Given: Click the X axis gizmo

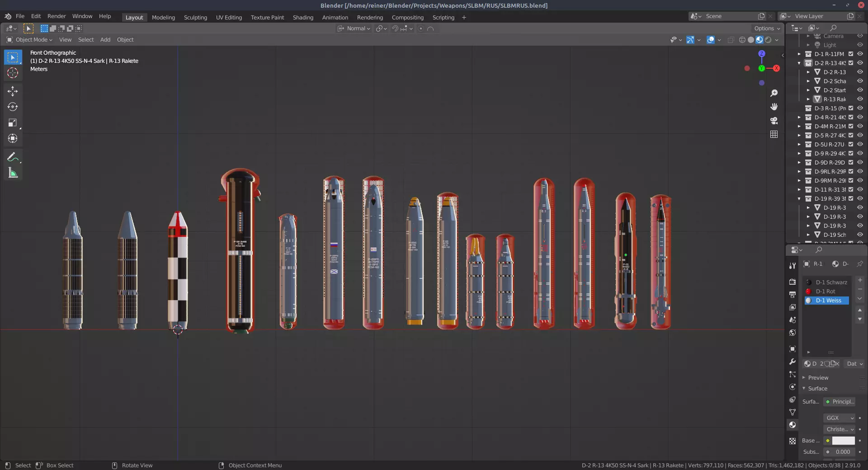Looking at the screenshot, I should pos(776,68).
